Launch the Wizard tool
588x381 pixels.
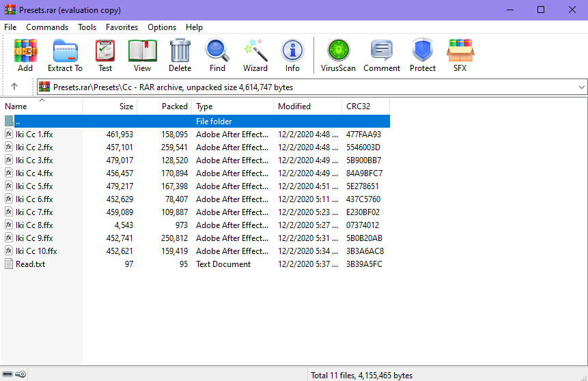(255, 55)
